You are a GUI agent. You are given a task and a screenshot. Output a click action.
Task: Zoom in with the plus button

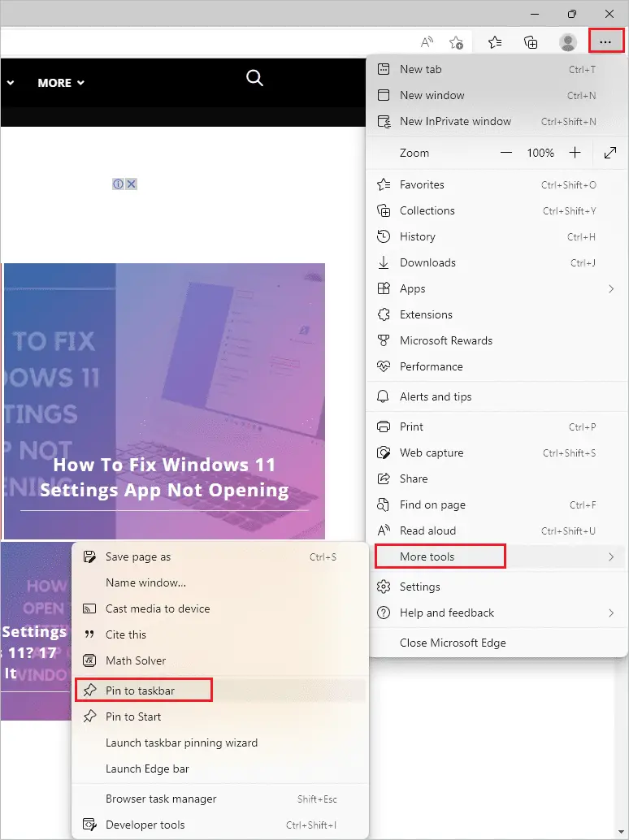[575, 153]
